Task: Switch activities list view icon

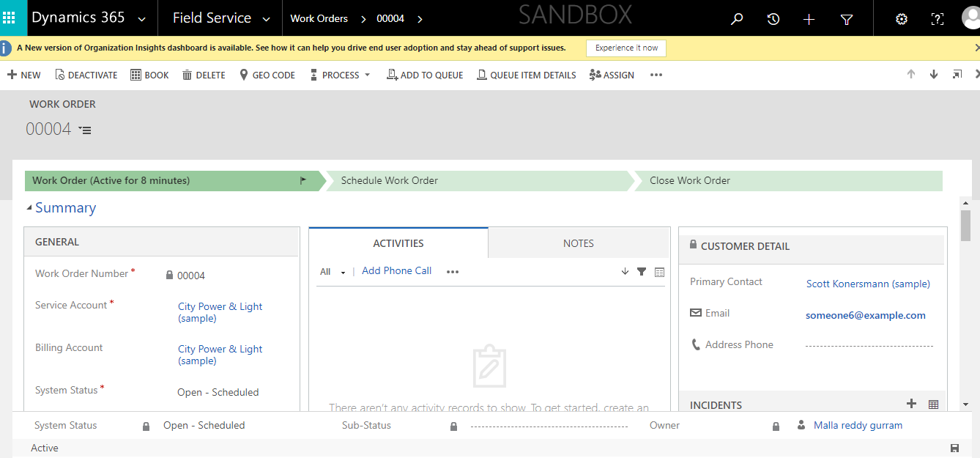Action: pos(659,272)
